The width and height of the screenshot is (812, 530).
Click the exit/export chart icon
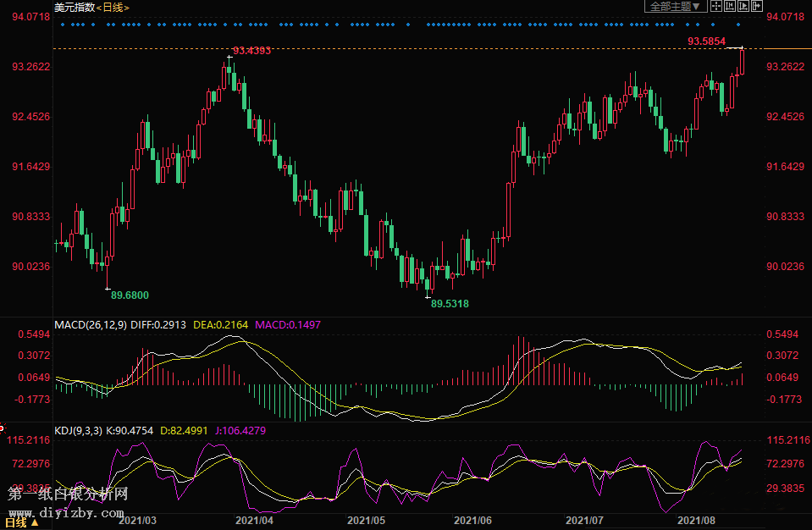coord(758,7)
